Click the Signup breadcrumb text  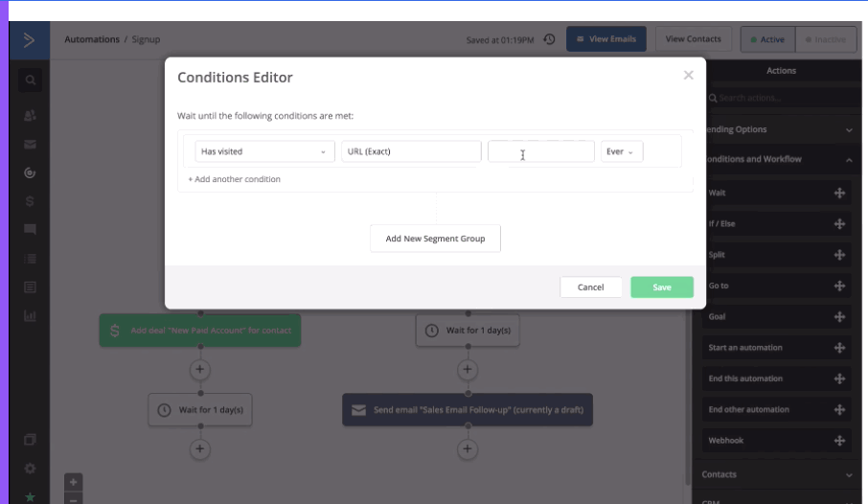[x=147, y=39]
